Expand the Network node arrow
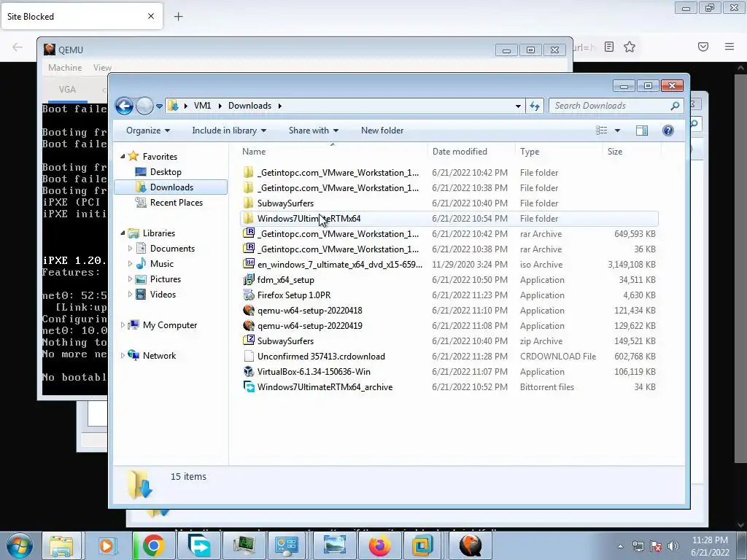Viewport: 747px width, 560px height. pos(123,355)
